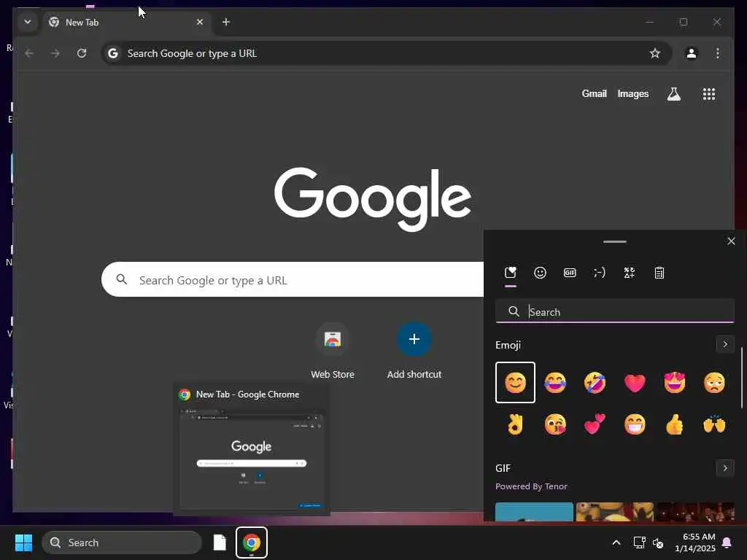Screen dimensions: 747x560
Task: Insert the thumbs up emoji
Action: click(675, 424)
